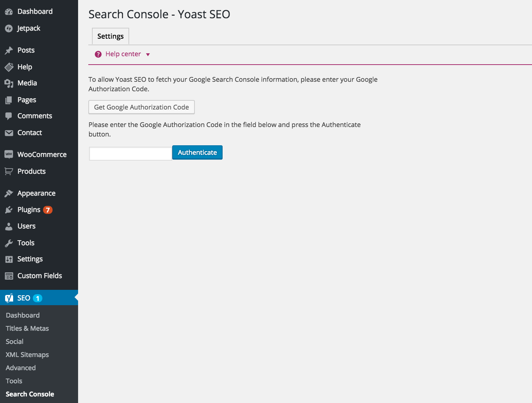Click the Comments speech bubble icon
This screenshot has height=403, width=532.
click(x=9, y=116)
